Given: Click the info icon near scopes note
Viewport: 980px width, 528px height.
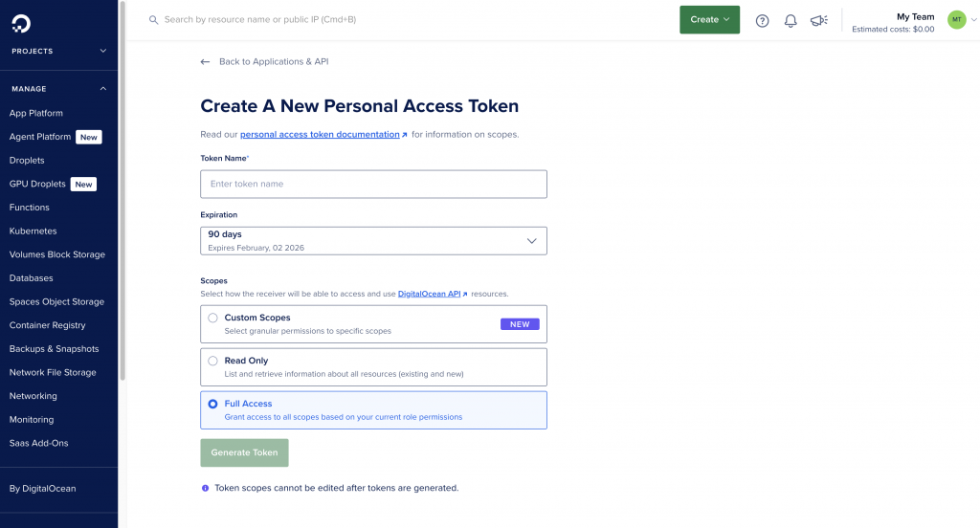Looking at the screenshot, I should tap(205, 488).
